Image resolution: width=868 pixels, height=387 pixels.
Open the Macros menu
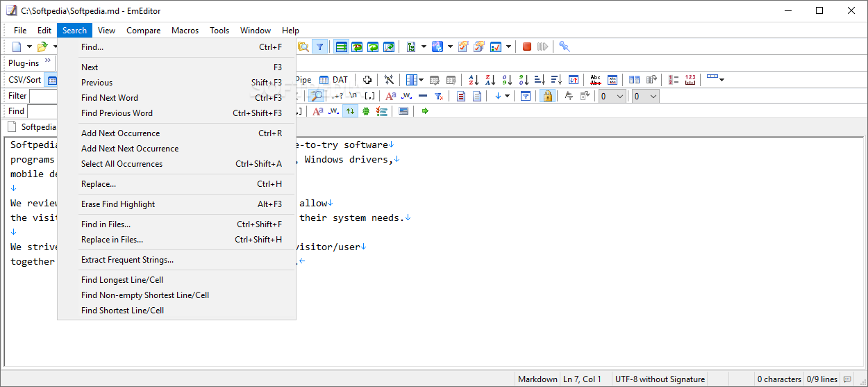tap(185, 31)
